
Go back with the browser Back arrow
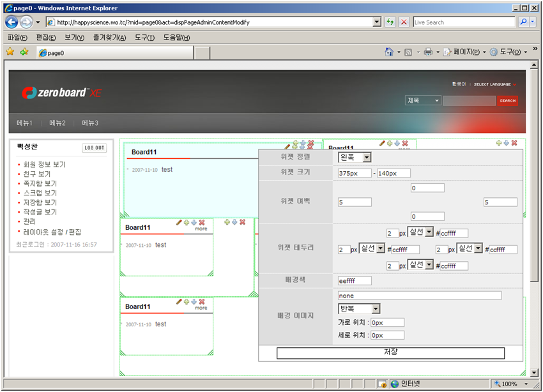[11, 22]
